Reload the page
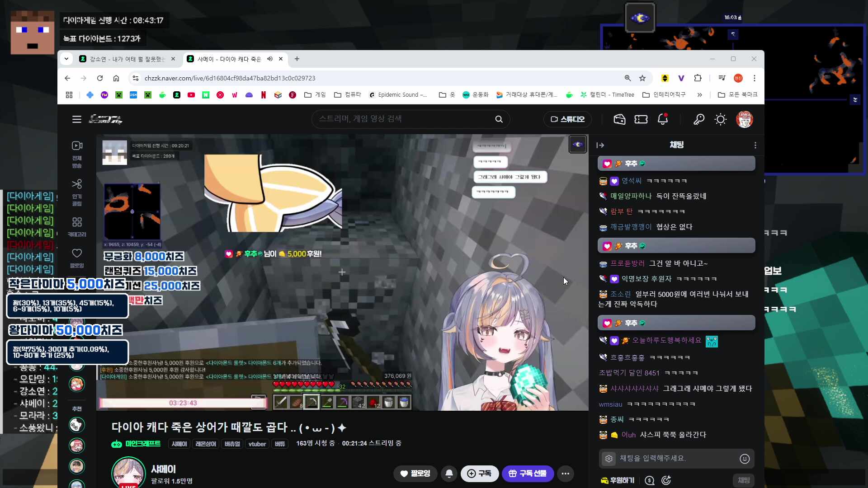The height and width of the screenshot is (488, 868). point(100,78)
